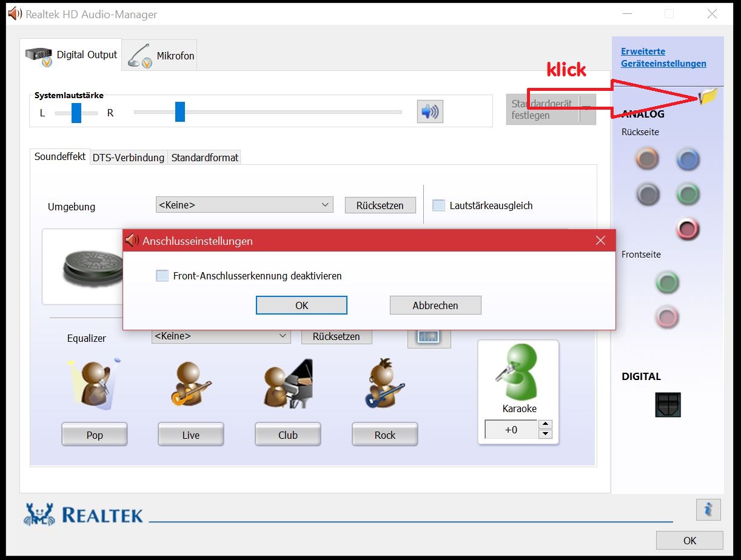This screenshot has width=741, height=560.
Task: Switch to the Mikrofon tab
Action: coord(159,55)
